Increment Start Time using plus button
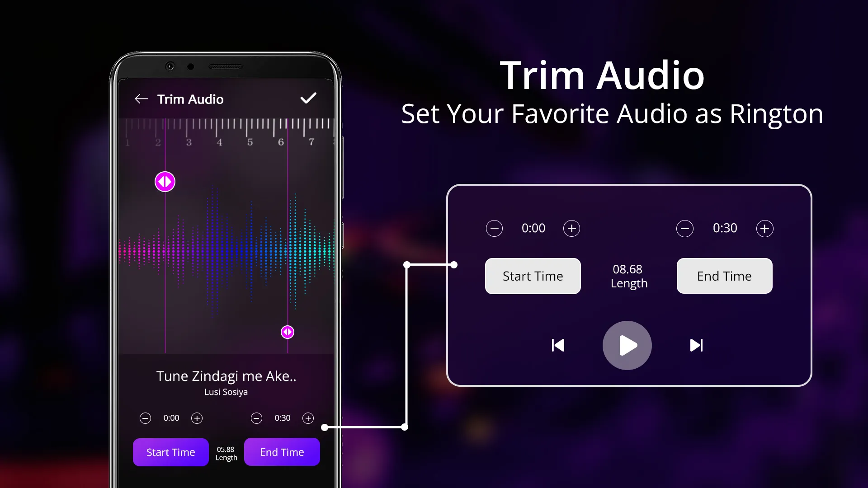The image size is (868, 488). click(572, 228)
